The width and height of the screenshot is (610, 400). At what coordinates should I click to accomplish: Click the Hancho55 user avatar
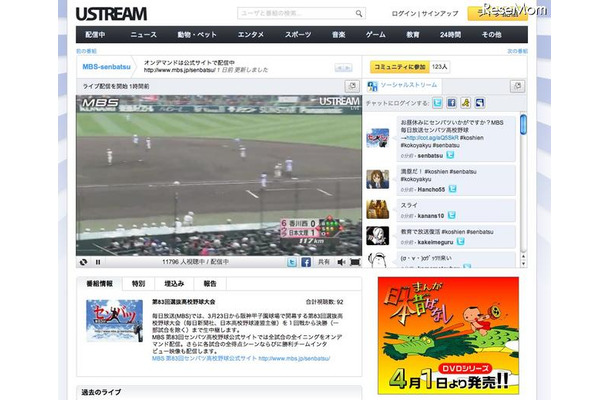click(377, 179)
